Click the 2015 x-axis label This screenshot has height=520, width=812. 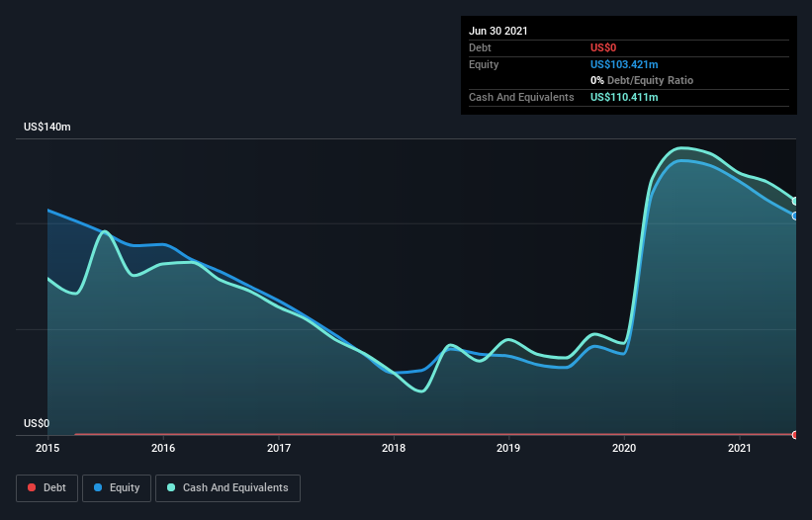pos(47,448)
